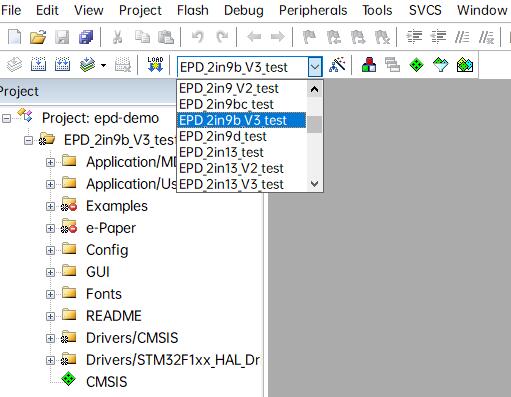Select EPD_2in9d_test in target list
511x397 pixels.
coord(242,136)
